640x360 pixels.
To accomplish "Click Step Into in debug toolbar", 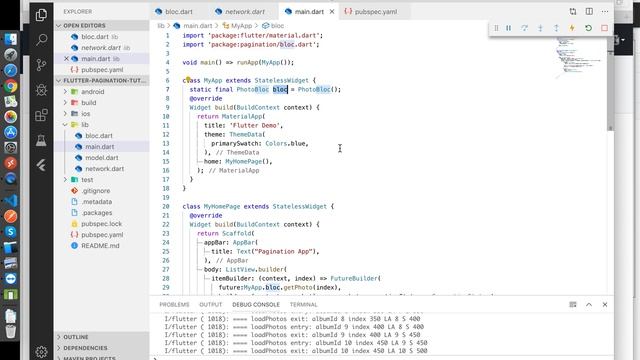I will [x=540, y=28].
